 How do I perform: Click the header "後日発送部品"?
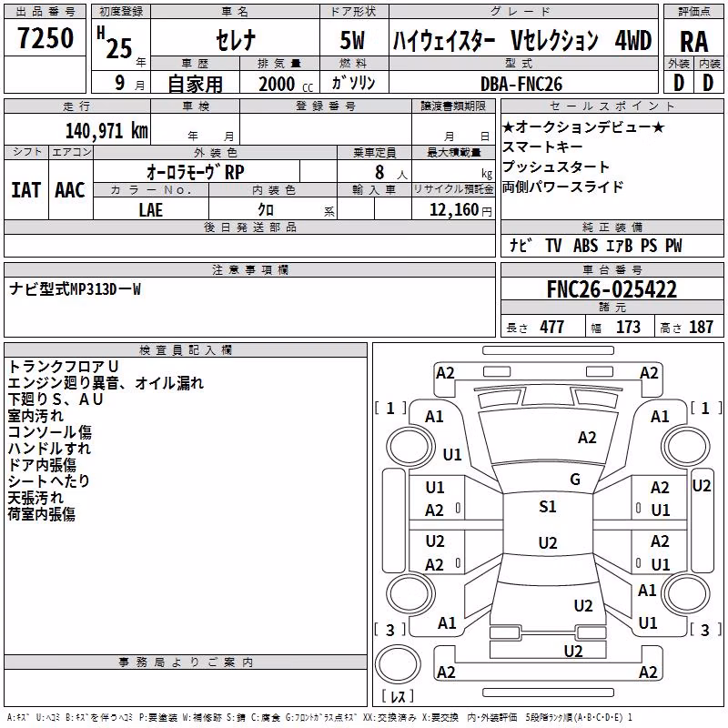tap(249, 227)
